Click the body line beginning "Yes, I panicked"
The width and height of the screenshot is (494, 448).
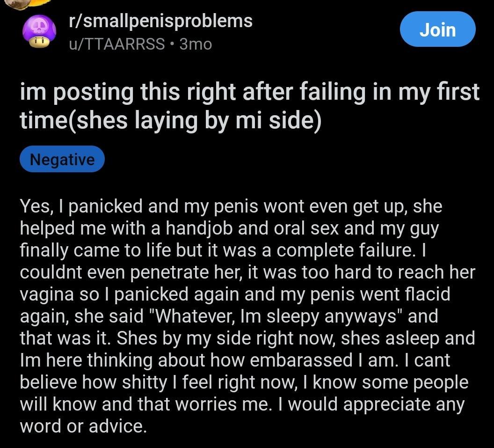(231, 206)
